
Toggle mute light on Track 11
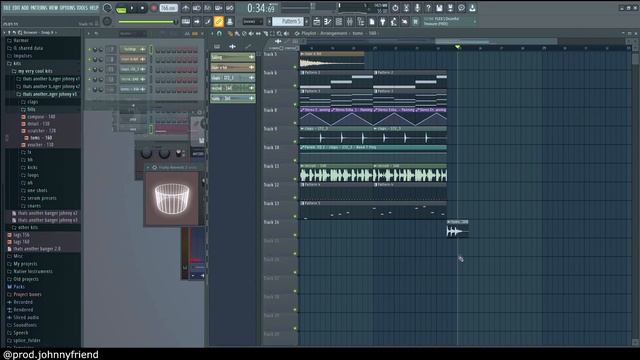(x=295, y=179)
